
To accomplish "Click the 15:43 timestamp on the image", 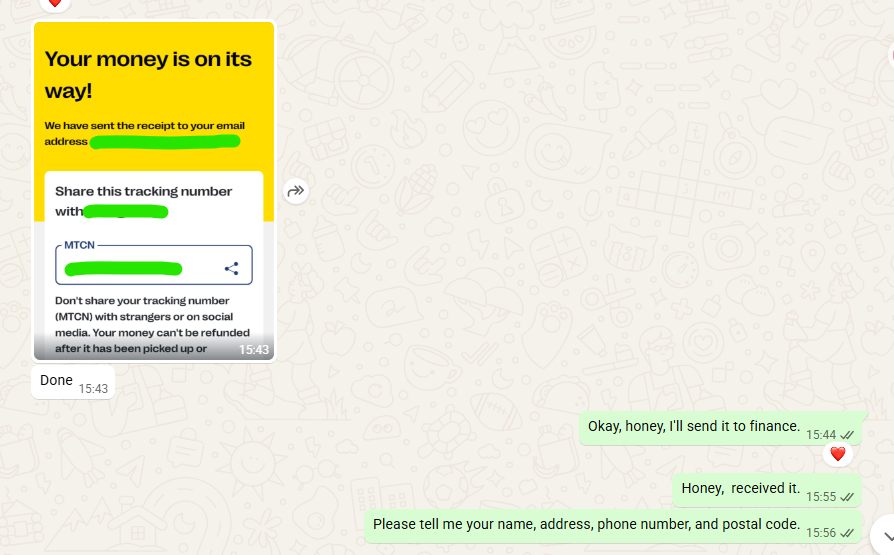I will (x=254, y=350).
